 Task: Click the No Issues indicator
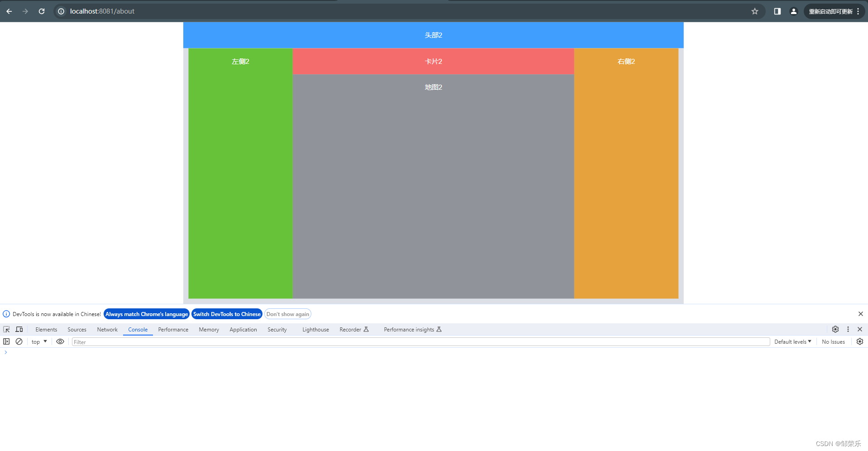coord(833,342)
